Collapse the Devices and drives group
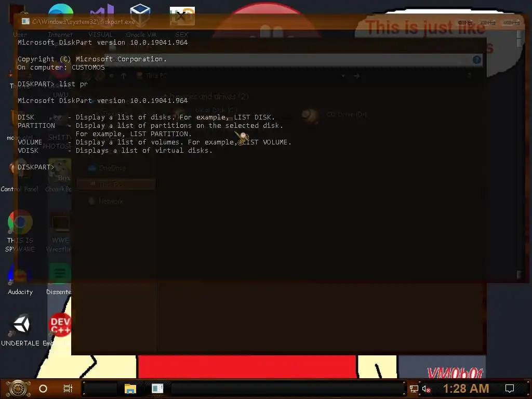The width and height of the screenshot is (532, 399). [165, 97]
